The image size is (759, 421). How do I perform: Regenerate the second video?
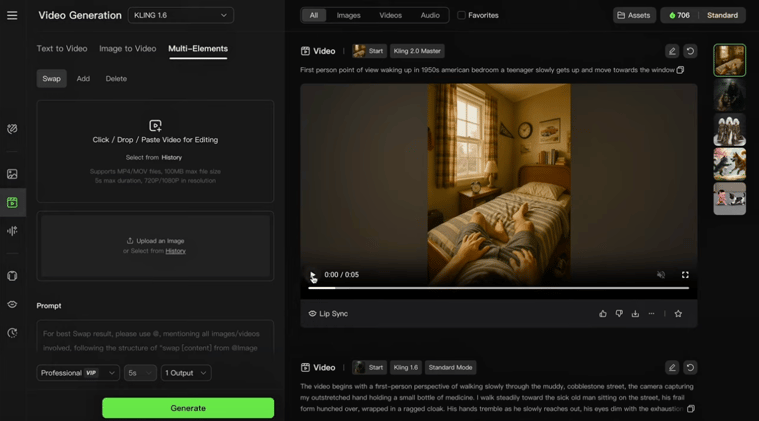pyautogui.click(x=690, y=368)
